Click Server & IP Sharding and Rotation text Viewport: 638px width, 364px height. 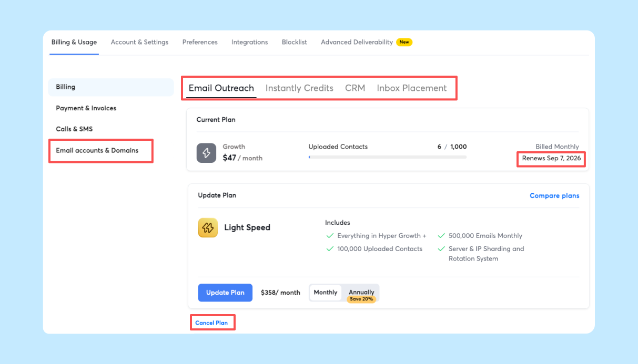click(x=487, y=254)
